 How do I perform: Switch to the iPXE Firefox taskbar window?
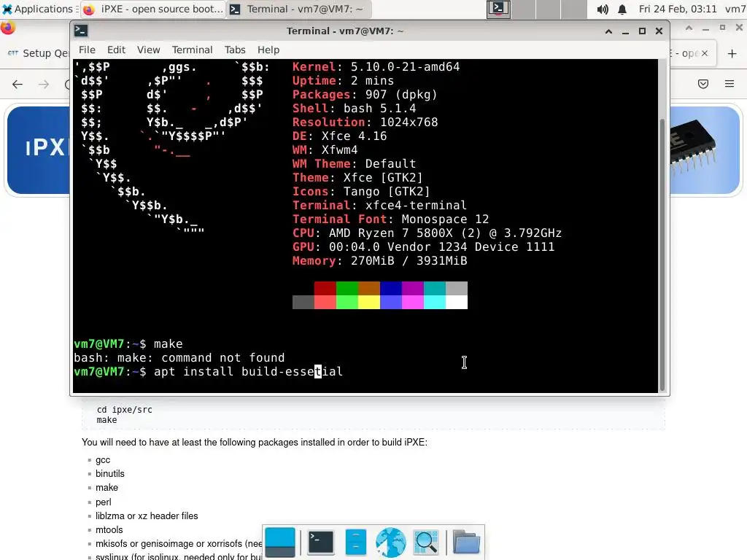point(153,9)
